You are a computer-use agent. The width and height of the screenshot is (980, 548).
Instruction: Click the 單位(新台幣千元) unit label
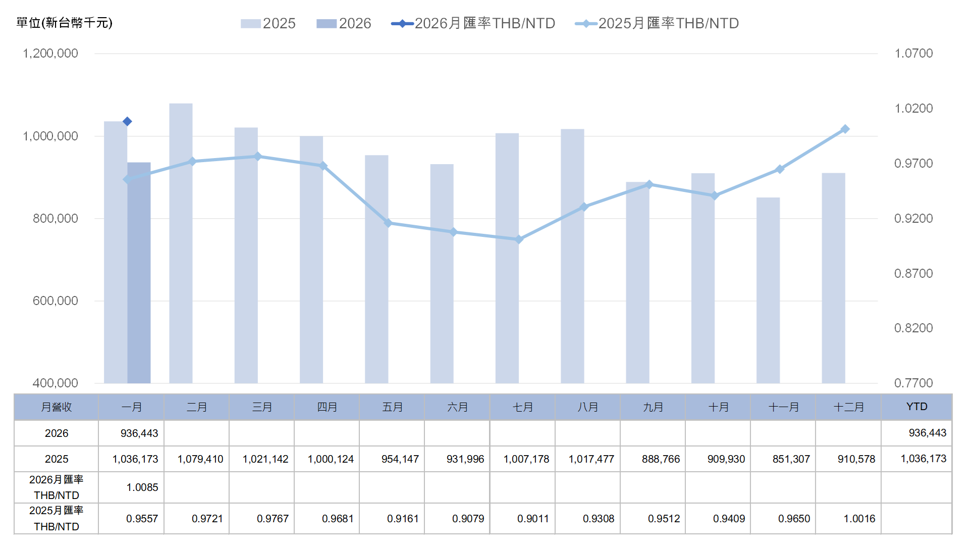[64, 23]
